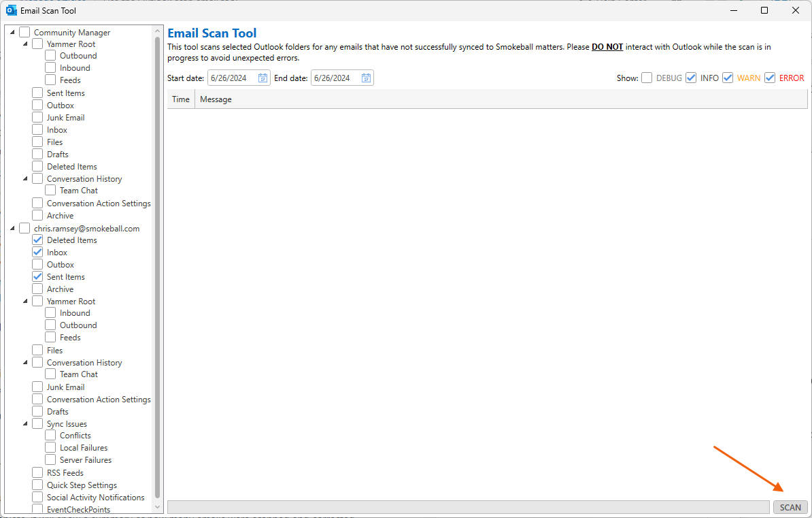Select Inbound under chris.ramsey's Yammer Root
This screenshot has height=518, width=812.
coord(75,313)
